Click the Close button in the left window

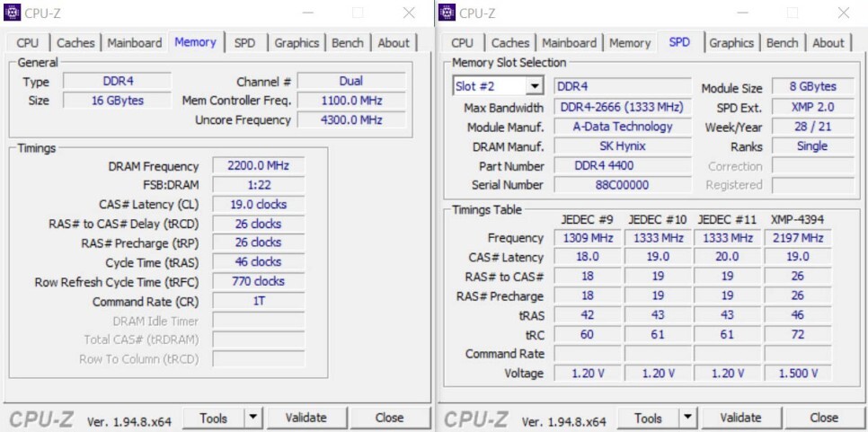tap(389, 419)
